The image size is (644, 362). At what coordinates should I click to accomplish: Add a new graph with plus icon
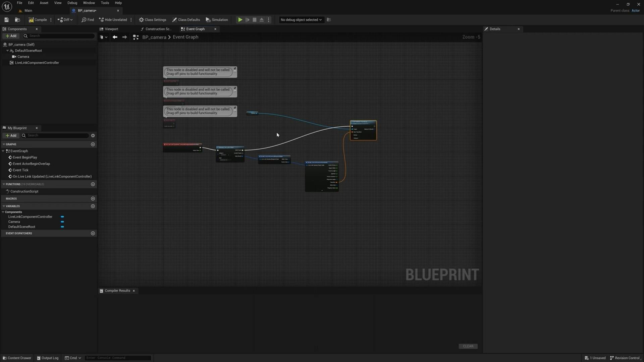click(x=93, y=144)
